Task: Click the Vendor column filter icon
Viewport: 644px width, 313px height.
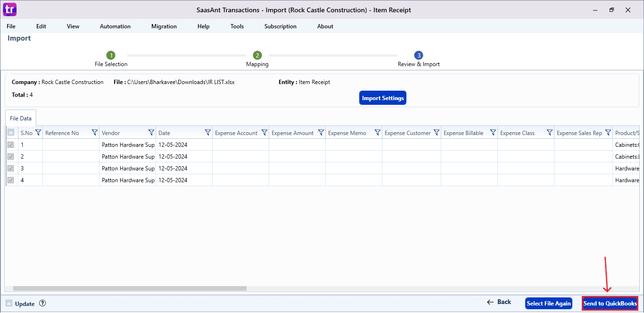Action: [x=151, y=133]
